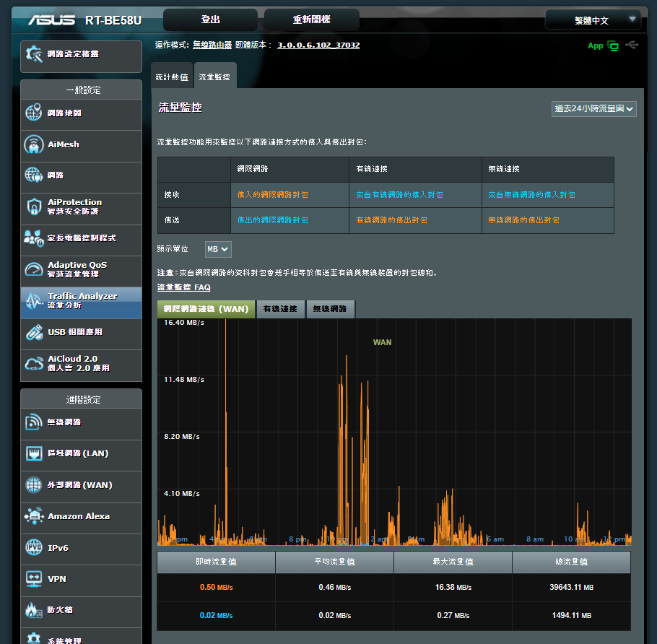This screenshot has height=644, width=657.
Task: Click the 39643.11 MB total traffic value
Action: tap(572, 588)
